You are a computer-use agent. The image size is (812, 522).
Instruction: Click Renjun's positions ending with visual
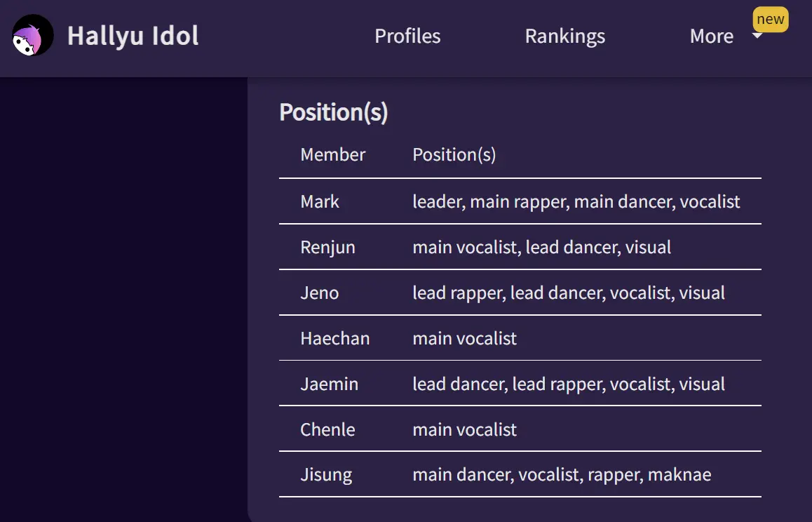pyautogui.click(x=541, y=247)
